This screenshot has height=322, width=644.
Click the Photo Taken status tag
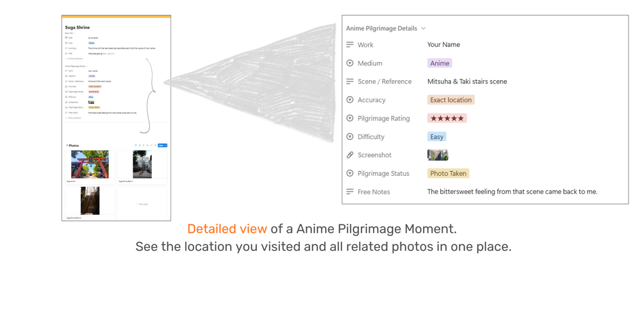click(x=448, y=173)
